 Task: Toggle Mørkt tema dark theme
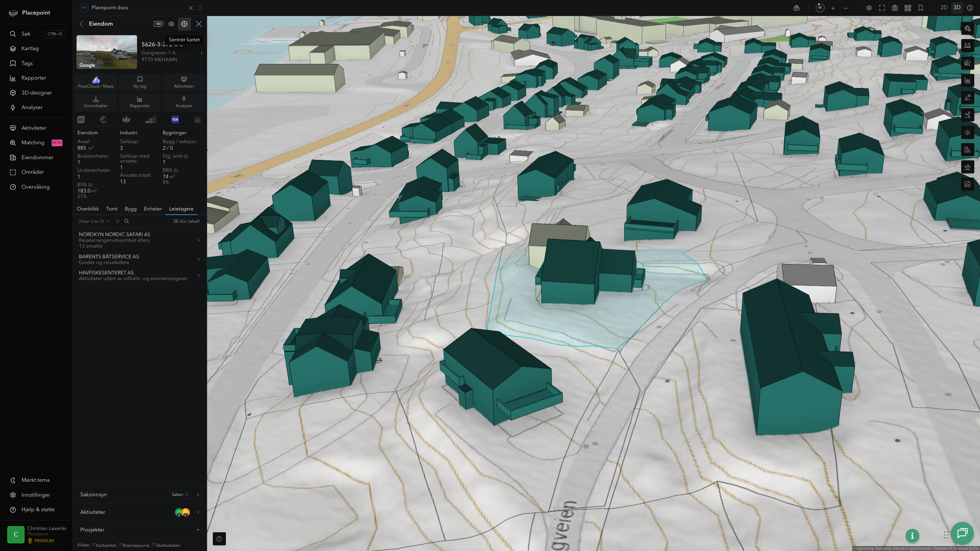click(x=36, y=480)
